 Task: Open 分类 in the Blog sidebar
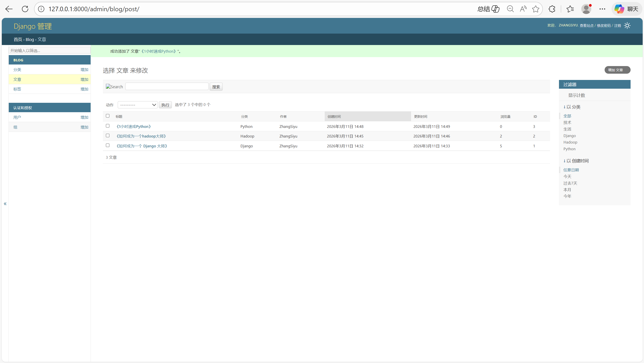click(x=17, y=70)
